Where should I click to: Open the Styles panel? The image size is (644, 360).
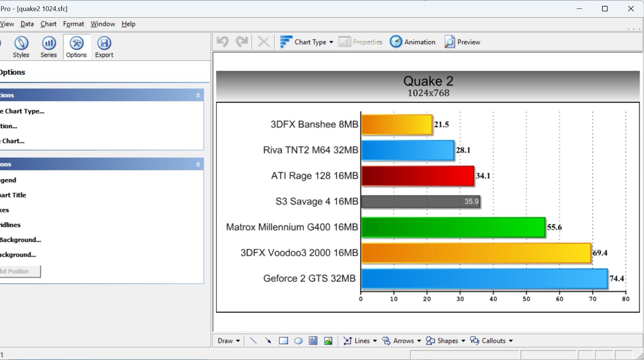(x=21, y=47)
